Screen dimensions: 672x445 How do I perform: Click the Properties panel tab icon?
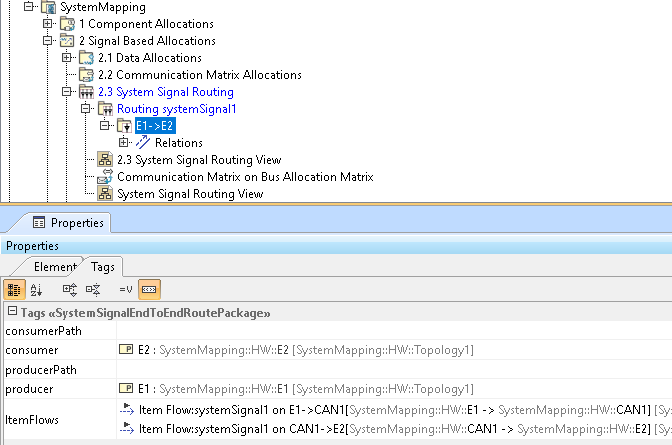pos(39,222)
